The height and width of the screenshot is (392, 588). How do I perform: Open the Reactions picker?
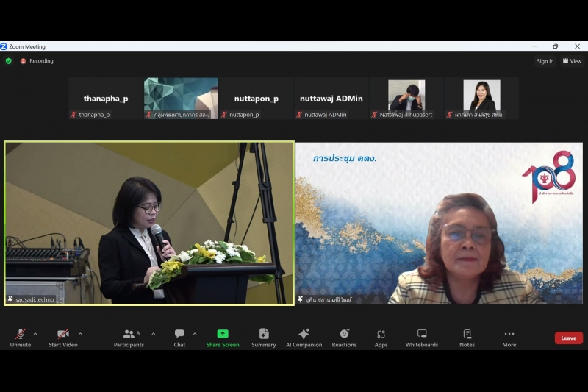tap(344, 337)
